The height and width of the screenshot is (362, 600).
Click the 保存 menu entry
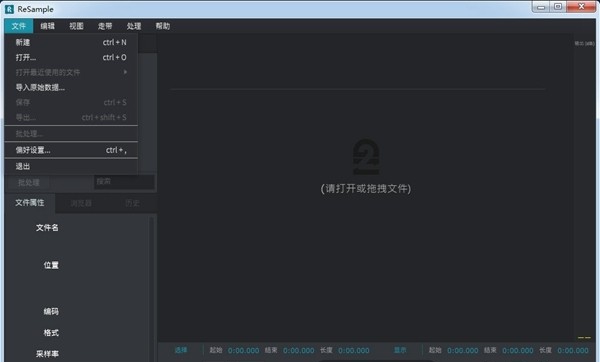[71, 102]
